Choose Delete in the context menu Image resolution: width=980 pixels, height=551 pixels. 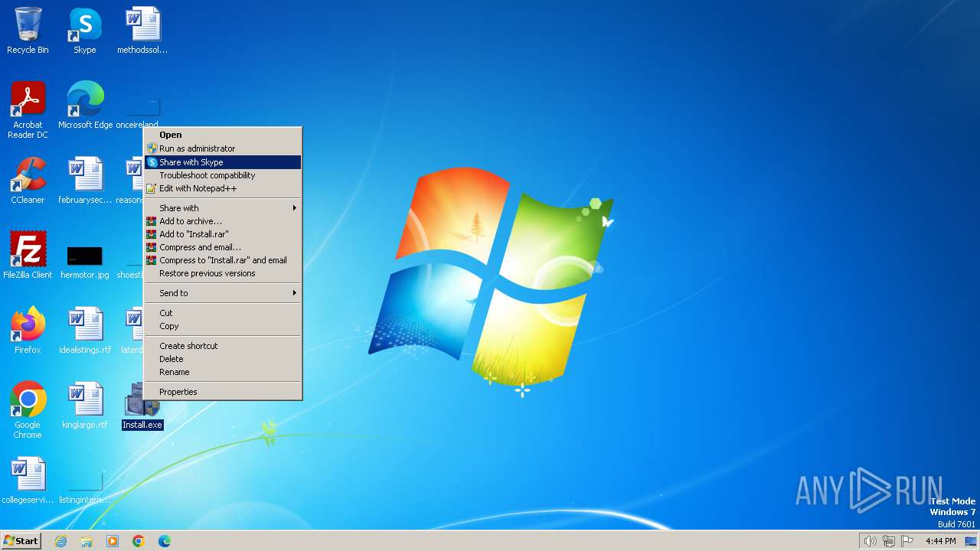pos(223,359)
